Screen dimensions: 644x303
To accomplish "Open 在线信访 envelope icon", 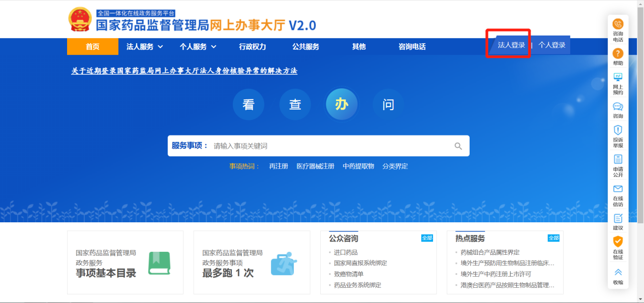I will click(x=618, y=189).
